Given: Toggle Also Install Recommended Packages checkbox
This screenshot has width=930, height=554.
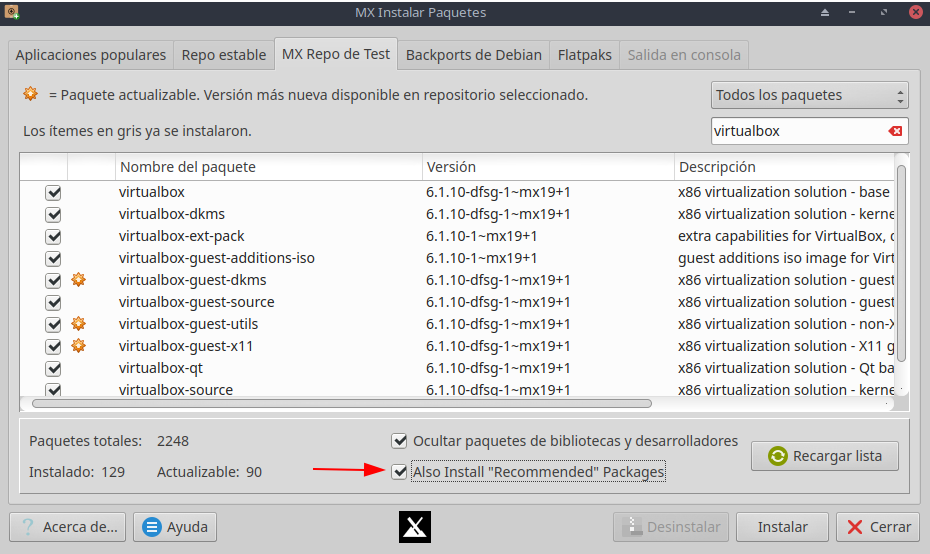Looking at the screenshot, I should [x=399, y=472].
